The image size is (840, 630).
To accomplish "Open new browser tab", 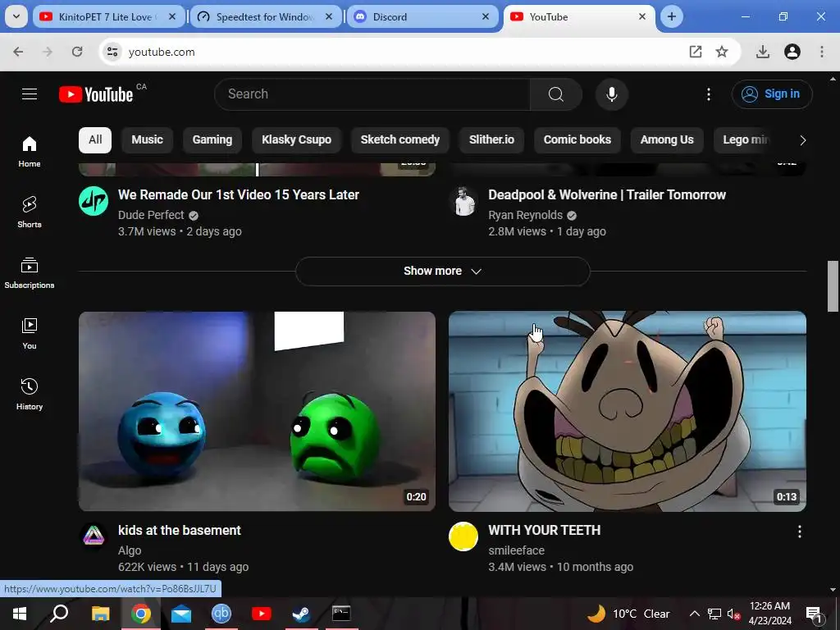I will coord(671,16).
